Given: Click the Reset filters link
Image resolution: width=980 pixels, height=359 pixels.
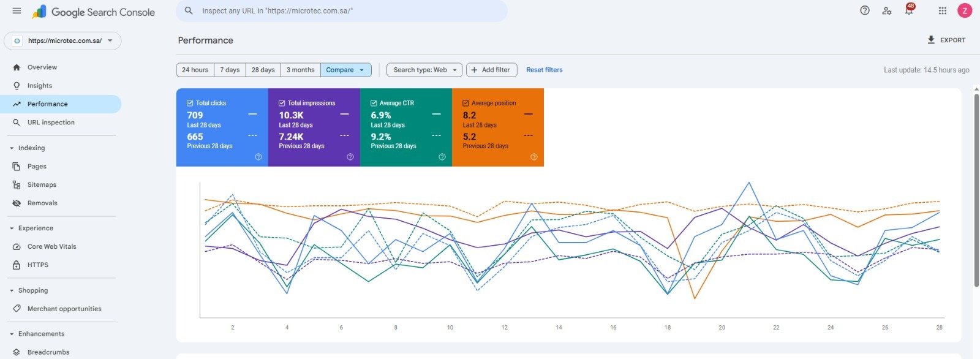Looking at the screenshot, I should [544, 70].
